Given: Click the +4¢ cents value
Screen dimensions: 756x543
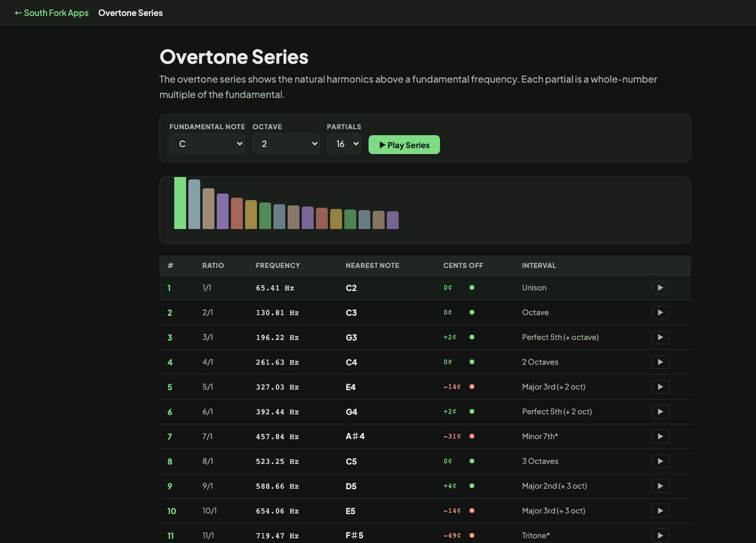Looking at the screenshot, I should [x=449, y=486].
